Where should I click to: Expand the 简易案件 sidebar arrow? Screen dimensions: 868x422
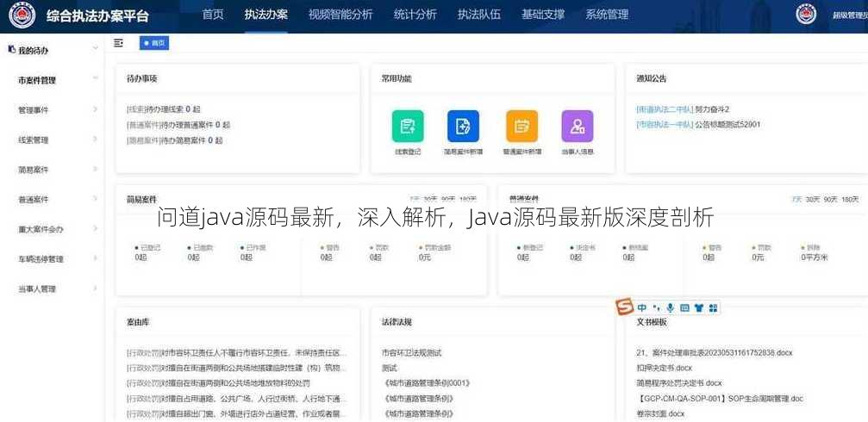95,170
